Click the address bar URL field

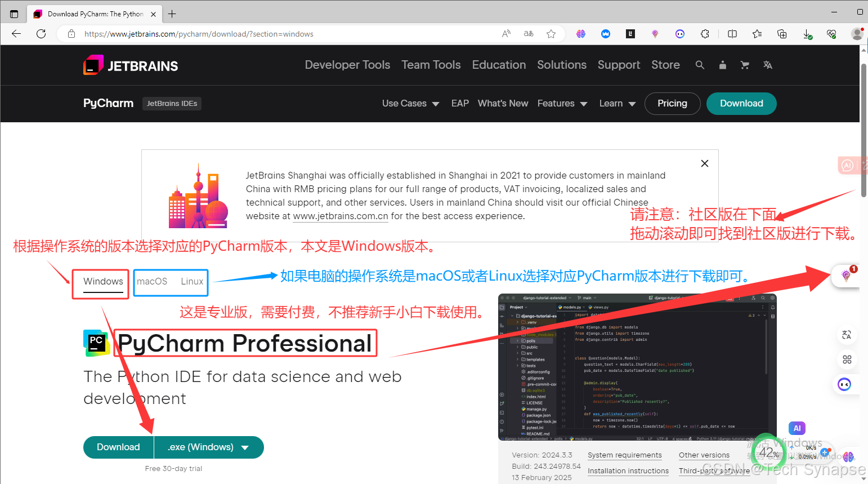point(199,34)
